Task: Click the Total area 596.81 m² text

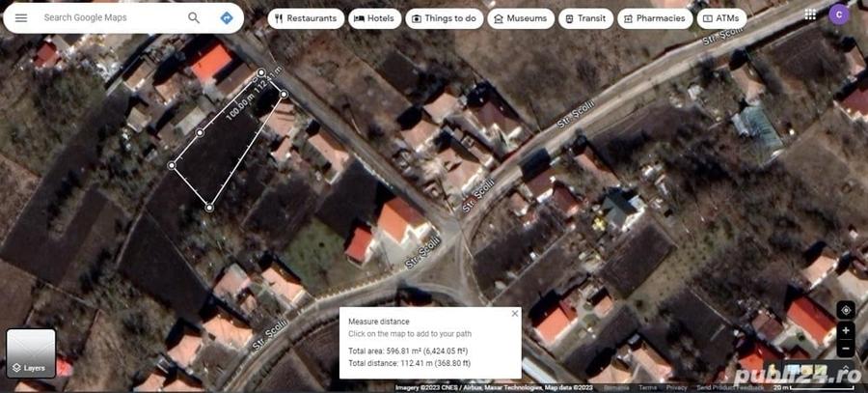Action: [408, 351]
